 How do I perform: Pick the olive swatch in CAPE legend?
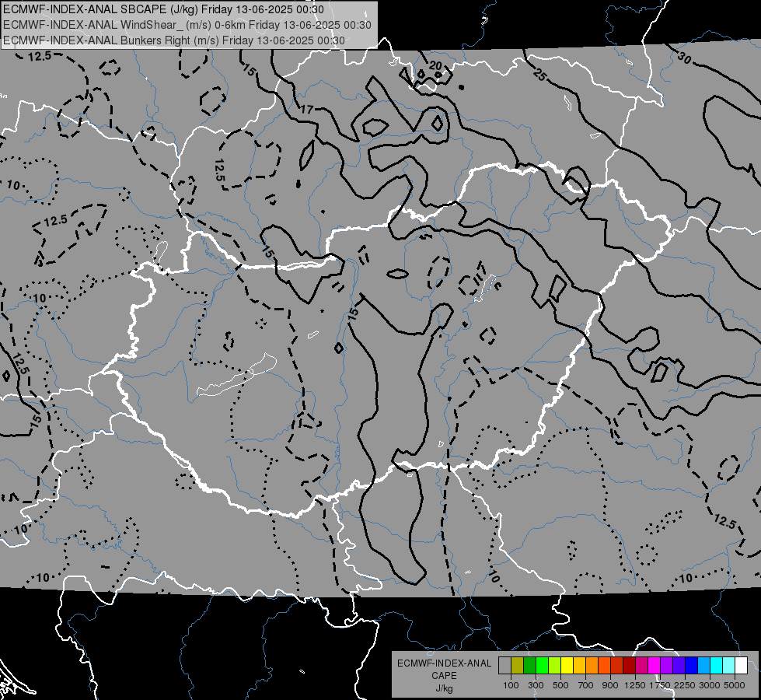pos(518,666)
